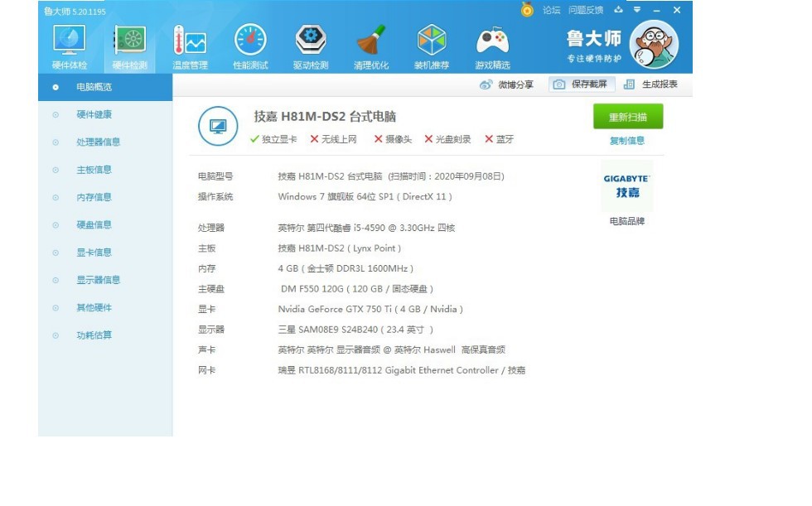Click the 无线上网 red X status

(x=333, y=139)
